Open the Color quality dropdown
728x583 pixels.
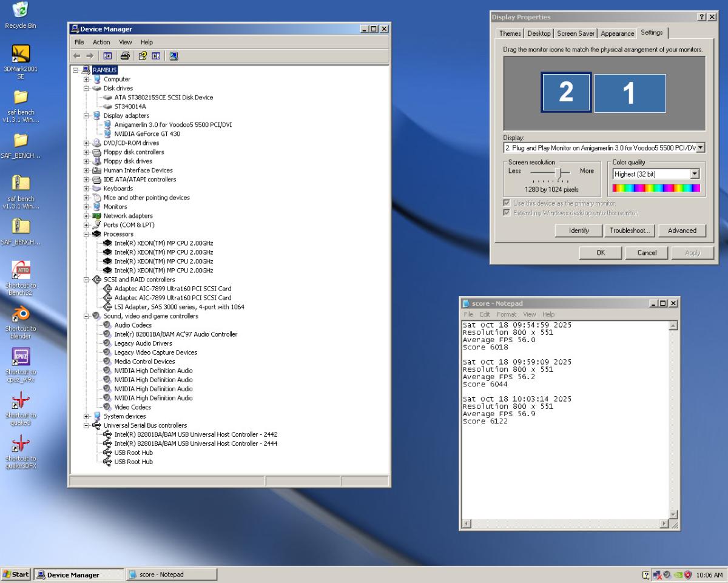point(695,174)
